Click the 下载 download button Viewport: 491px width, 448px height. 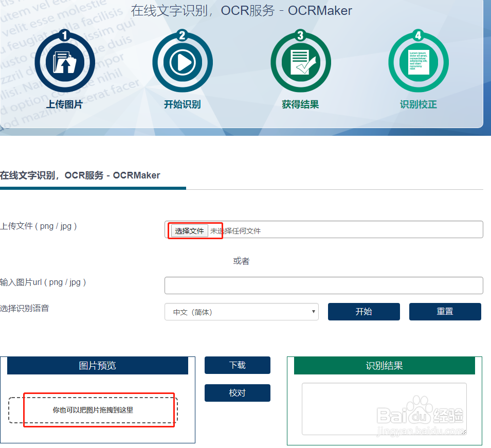click(x=238, y=365)
